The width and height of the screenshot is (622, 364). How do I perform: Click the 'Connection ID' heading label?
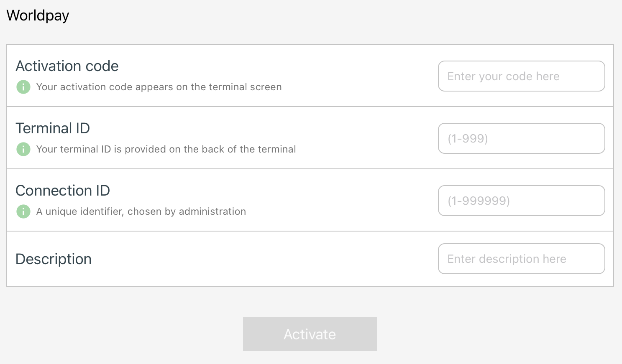coord(63,191)
